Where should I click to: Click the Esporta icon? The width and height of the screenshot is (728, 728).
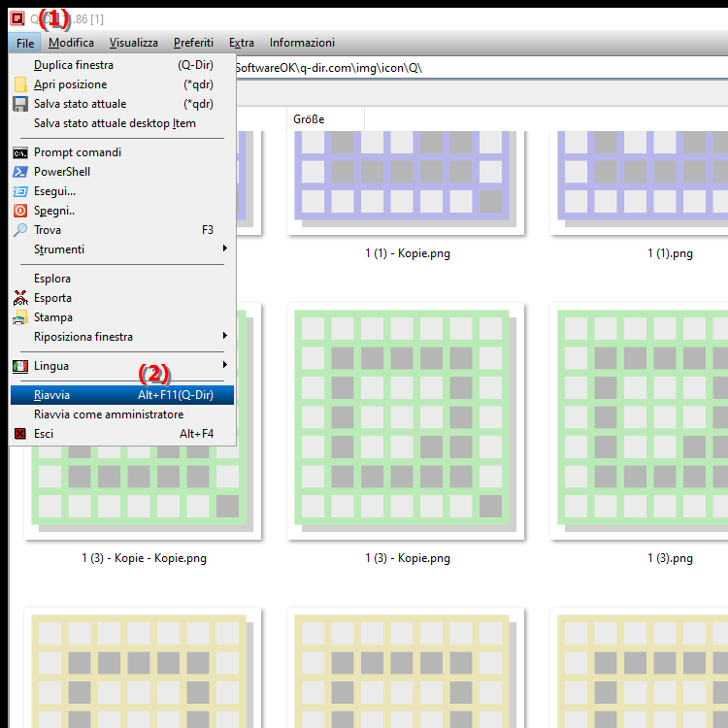20,298
